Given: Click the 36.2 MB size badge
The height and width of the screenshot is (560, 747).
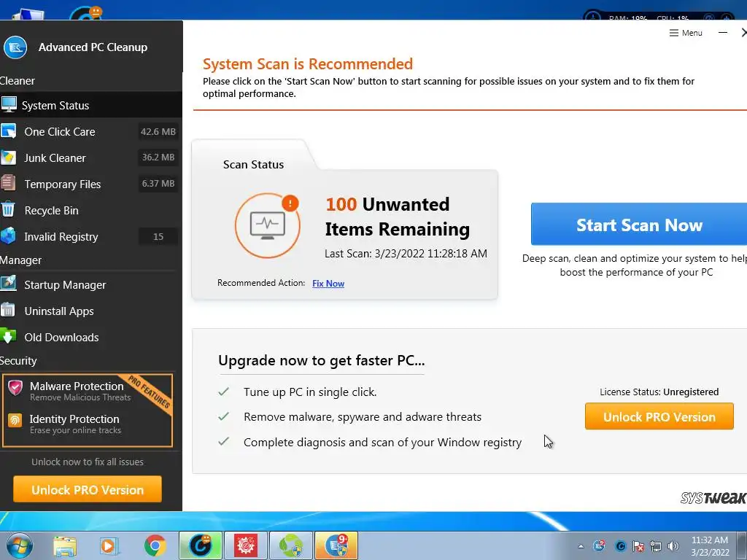Looking at the screenshot, I should click(158, 157).
